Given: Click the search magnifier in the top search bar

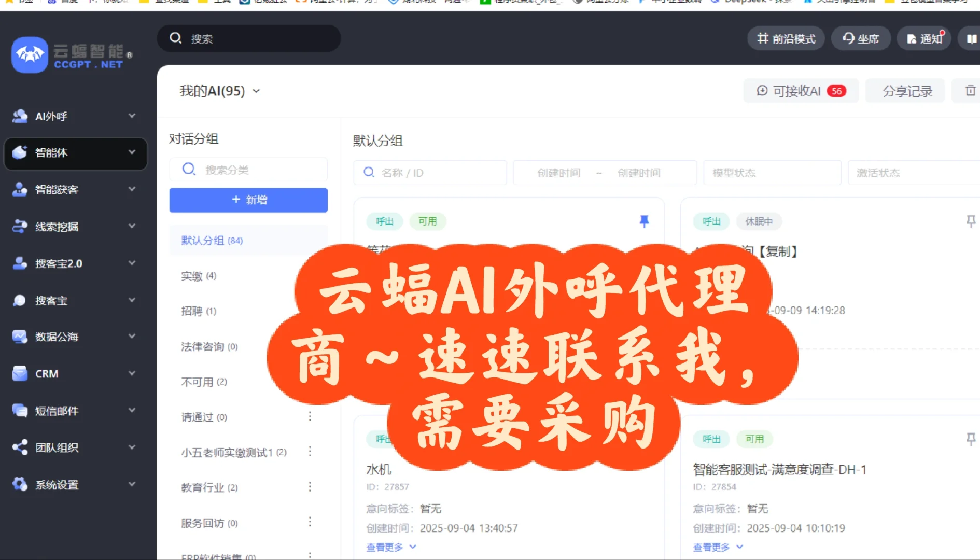Looking at the screenshot, I should click(176, 38).
